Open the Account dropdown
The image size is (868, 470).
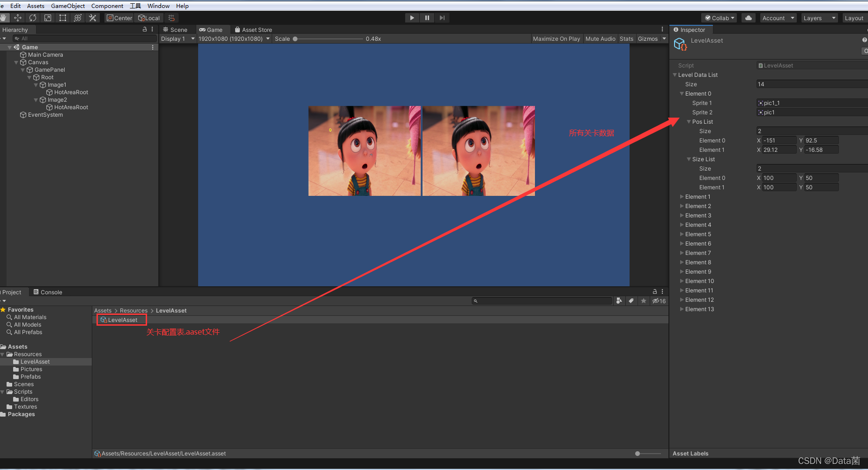778,18
